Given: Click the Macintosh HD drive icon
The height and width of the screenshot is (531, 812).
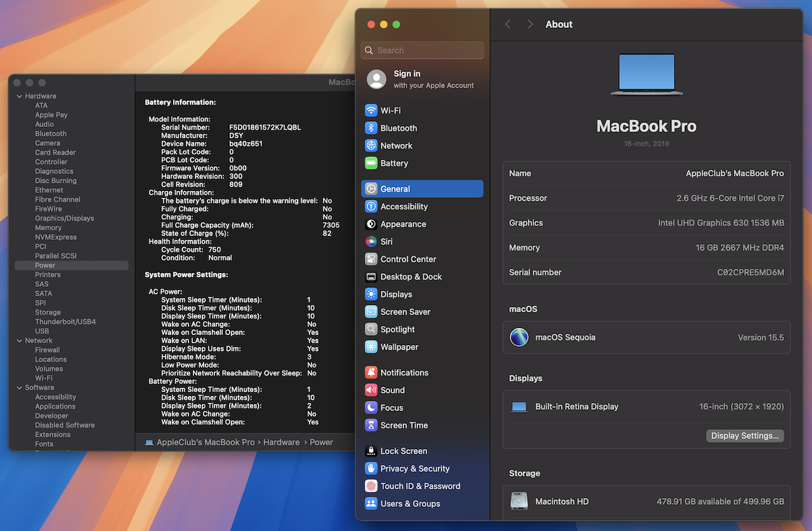Looking at the screenshot, I should [519, 501].
